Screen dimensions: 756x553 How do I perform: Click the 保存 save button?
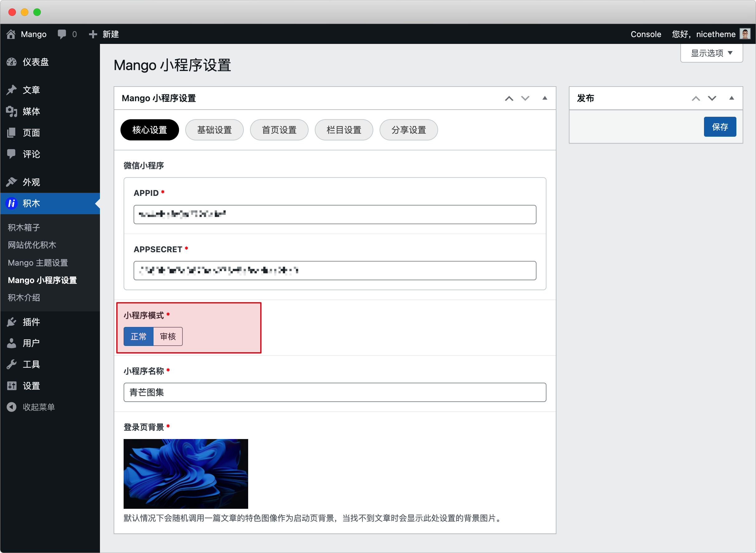click(x=720, y=127)
